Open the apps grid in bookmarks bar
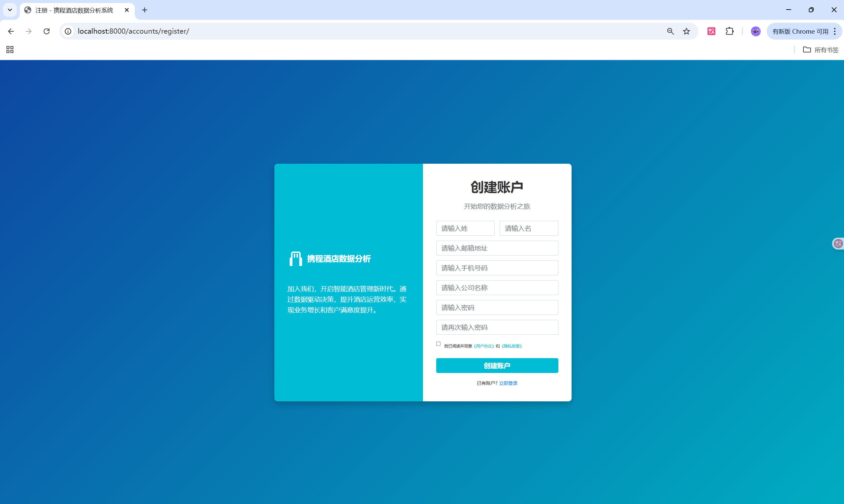The height and width of the screenshot is (504, 844). tap(10, 50)
